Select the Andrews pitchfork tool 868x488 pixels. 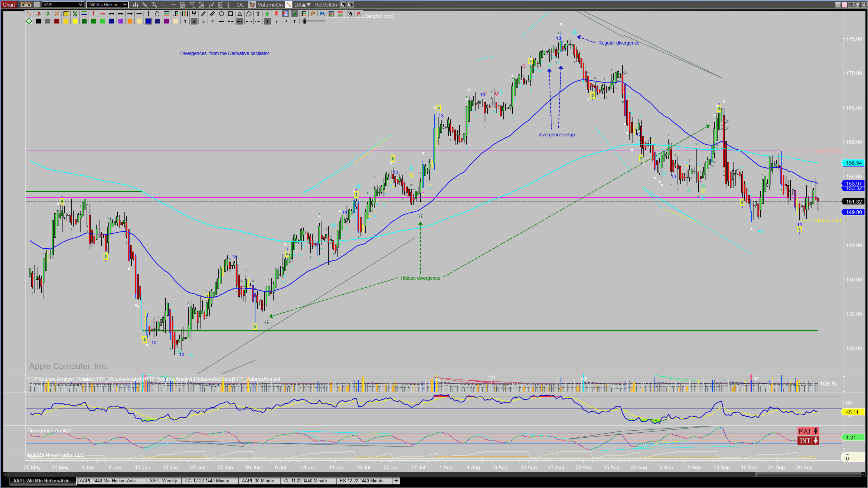click(194, 14)
